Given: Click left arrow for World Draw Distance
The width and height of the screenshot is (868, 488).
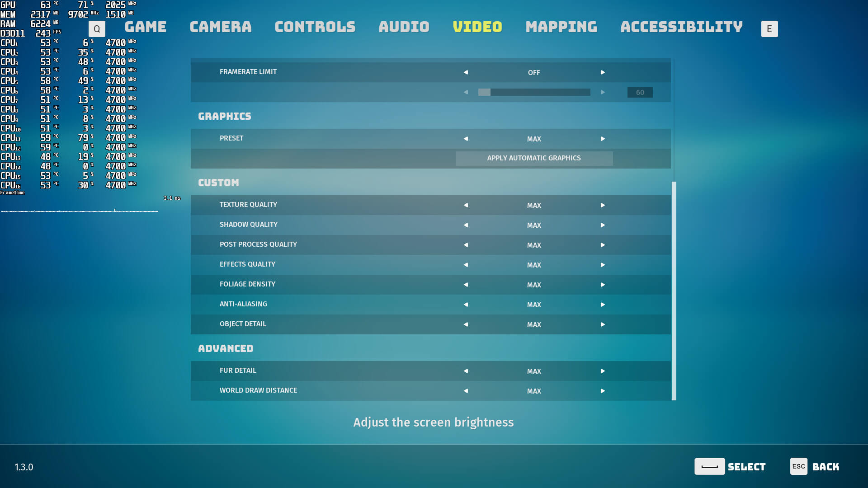Looking at the screenshot, I should point(466,391).
